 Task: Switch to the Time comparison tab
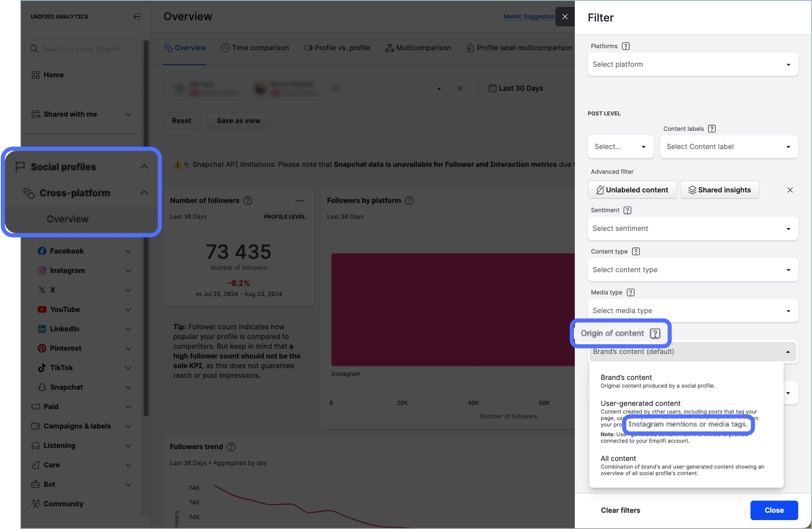pos(255,48)
